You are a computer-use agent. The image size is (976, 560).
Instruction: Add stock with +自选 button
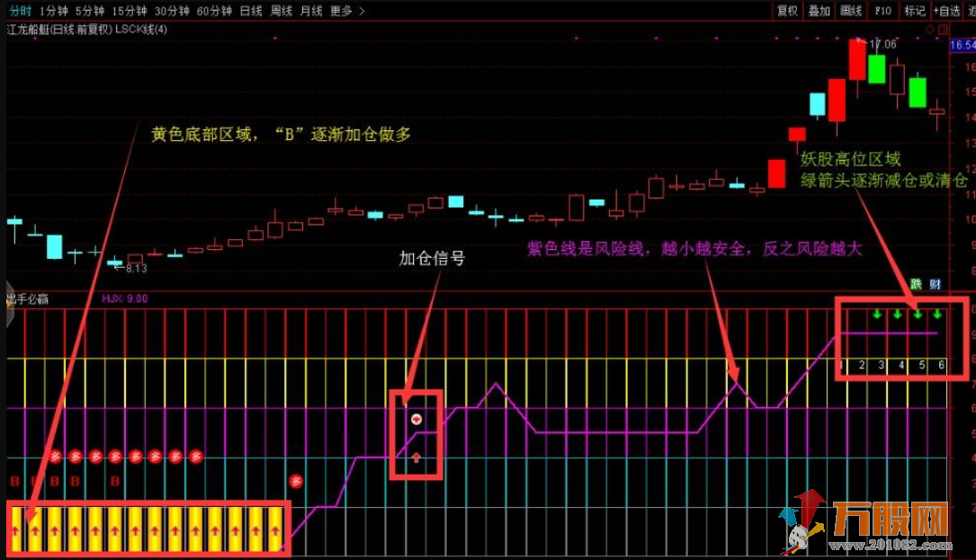coord(946,11)
